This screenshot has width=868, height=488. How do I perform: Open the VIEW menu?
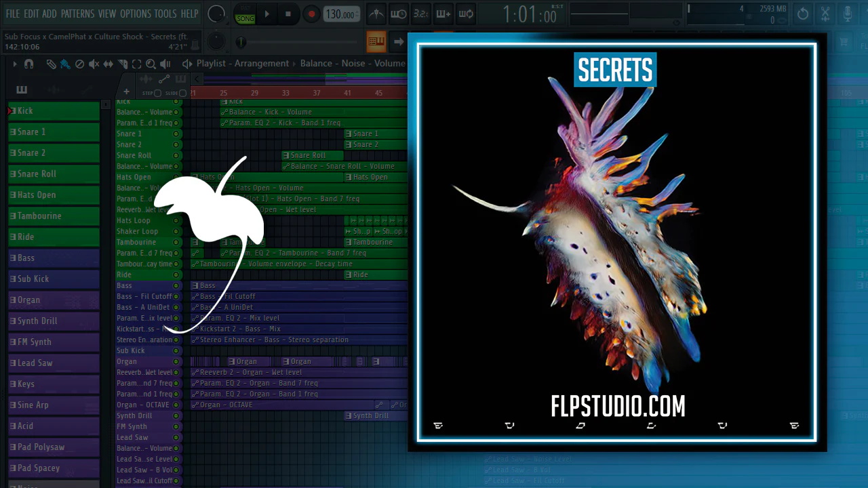point(107,14)
